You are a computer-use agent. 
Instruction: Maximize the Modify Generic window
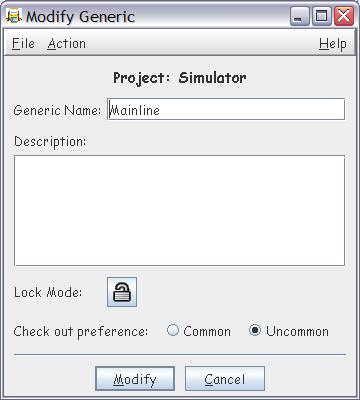pos(321,16)
